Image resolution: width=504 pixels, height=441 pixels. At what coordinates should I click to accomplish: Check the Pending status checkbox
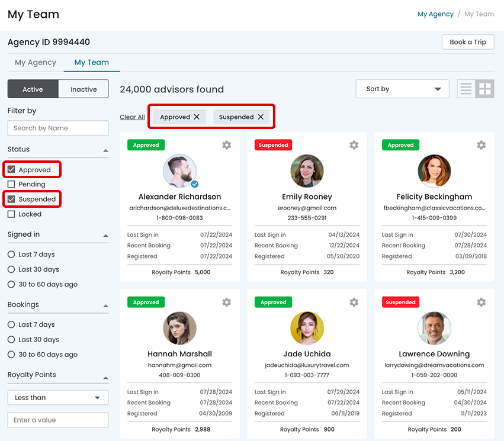point(11,185)
